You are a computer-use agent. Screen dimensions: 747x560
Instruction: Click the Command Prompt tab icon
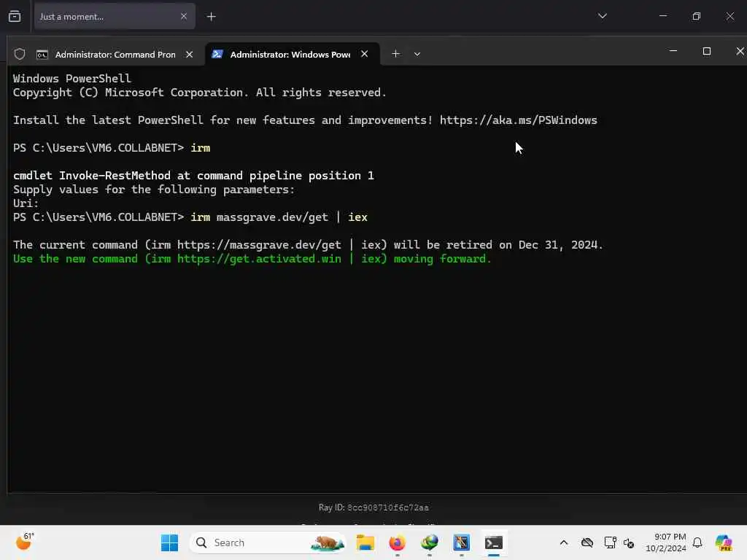42,55
